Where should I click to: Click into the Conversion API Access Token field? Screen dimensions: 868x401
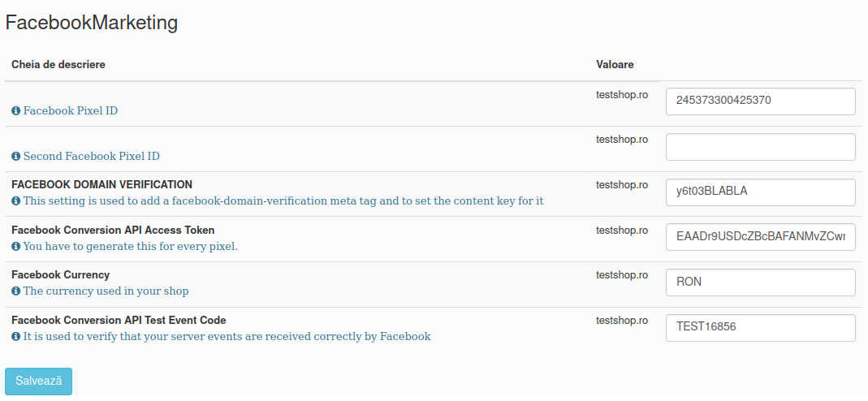click(x=761, y=237)
